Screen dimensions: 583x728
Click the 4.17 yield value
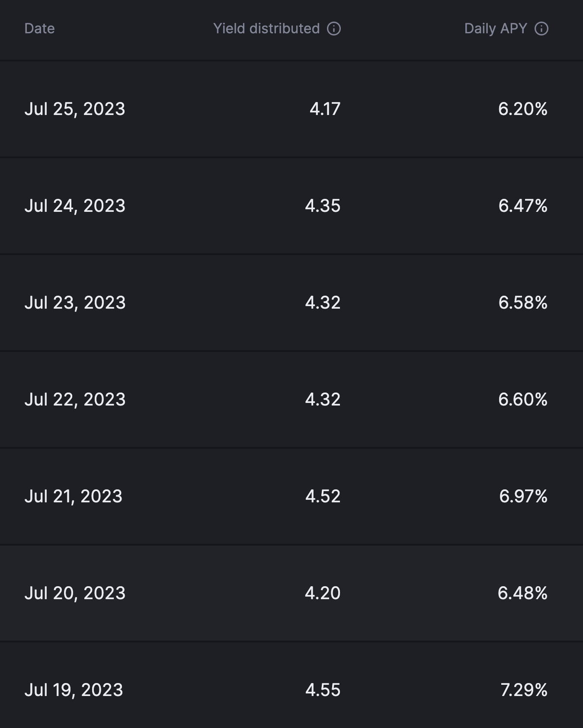click(x=324, y=109)
